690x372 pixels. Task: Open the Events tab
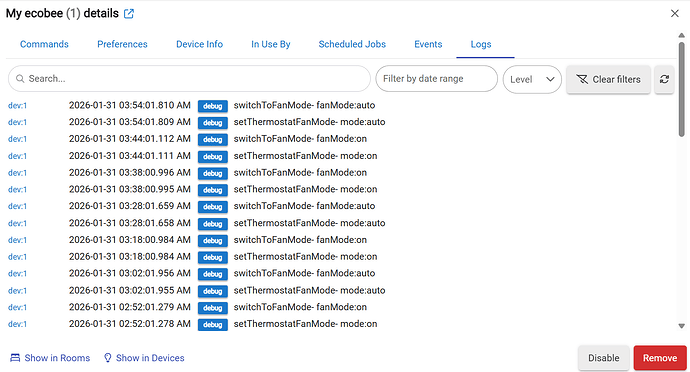point(428,44)
